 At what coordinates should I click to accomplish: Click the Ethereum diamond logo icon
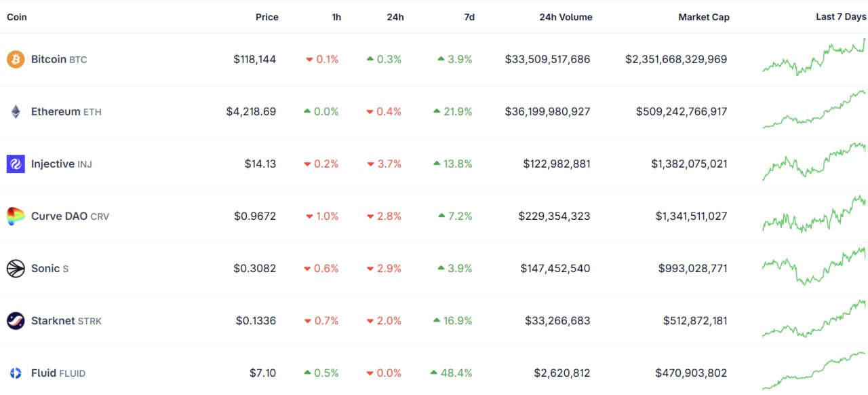(x=16, y=112)
